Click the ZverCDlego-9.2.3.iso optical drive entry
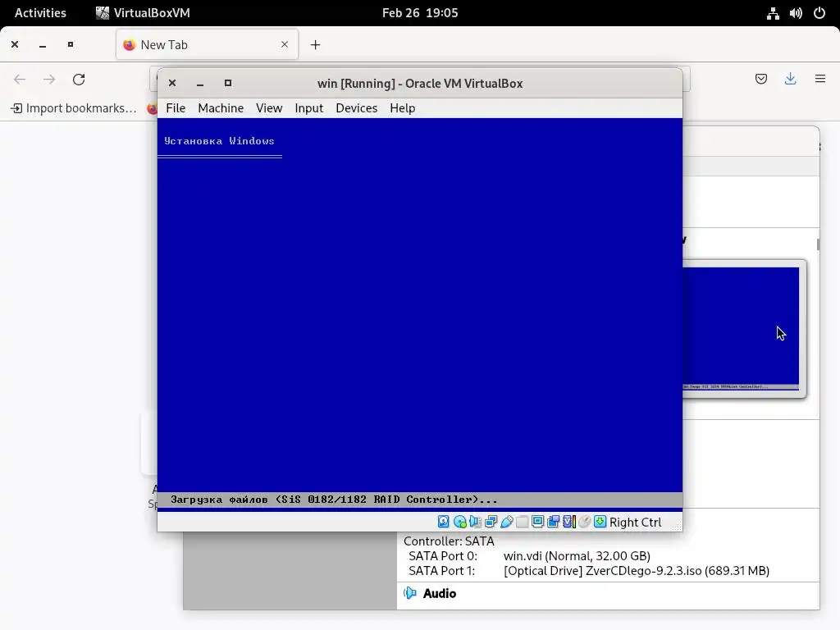The width and height of the screenshot is (840, 630). (637, 571)
